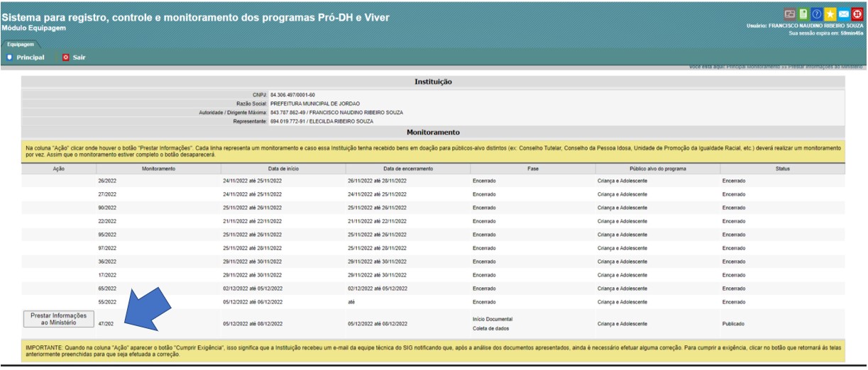Open the envelope messages icon
Image resolution: width=868 pixels, height=370 pixels.
[x=845, y=13]
